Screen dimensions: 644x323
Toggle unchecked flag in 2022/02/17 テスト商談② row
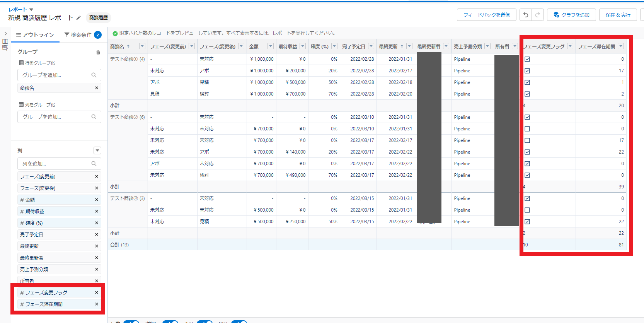point(527,140)
